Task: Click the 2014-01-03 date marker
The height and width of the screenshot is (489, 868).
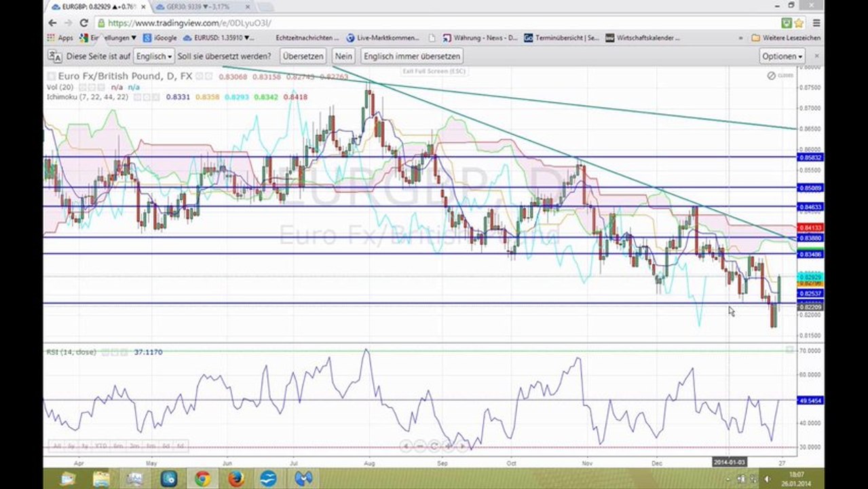Action: click(730, 462)
